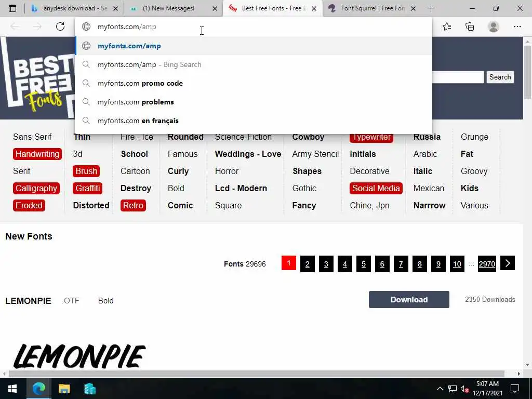Open the Army Stencil category

[315, 154]
